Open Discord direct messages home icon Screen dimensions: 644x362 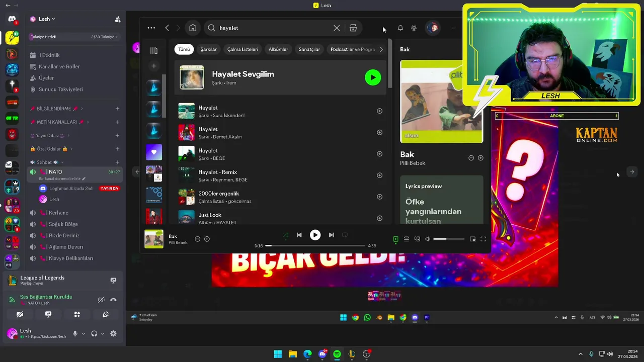(12, 20)
